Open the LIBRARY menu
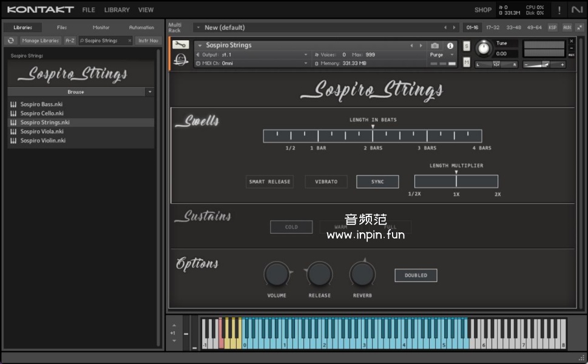Image resolution: width=588 pixels, height=364 pixels. pyautogui.click(x=117, y=10)
